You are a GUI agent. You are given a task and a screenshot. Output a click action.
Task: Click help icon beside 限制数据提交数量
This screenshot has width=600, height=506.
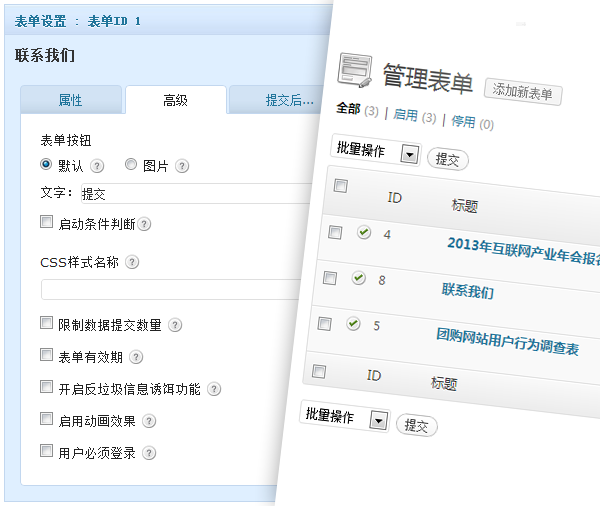tap(175, 325)
